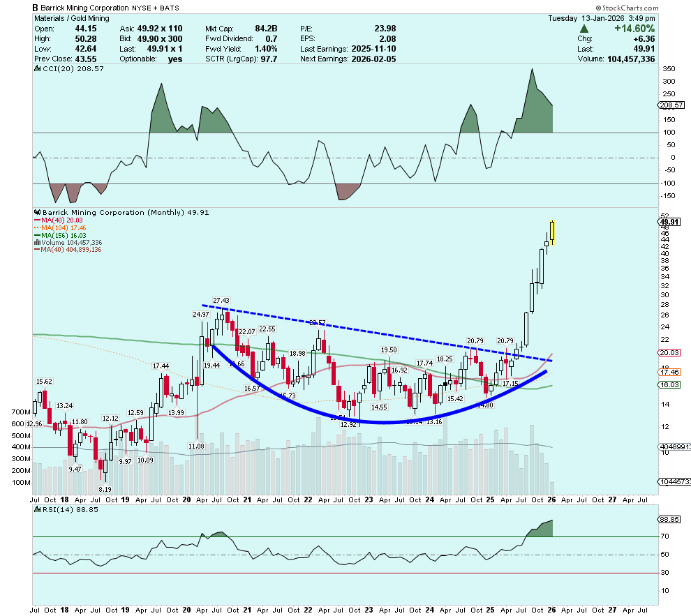Click the Fwd Dividend value 0.7
The width and height of the screenshot is (691, 616).
[x=272, y=39]
